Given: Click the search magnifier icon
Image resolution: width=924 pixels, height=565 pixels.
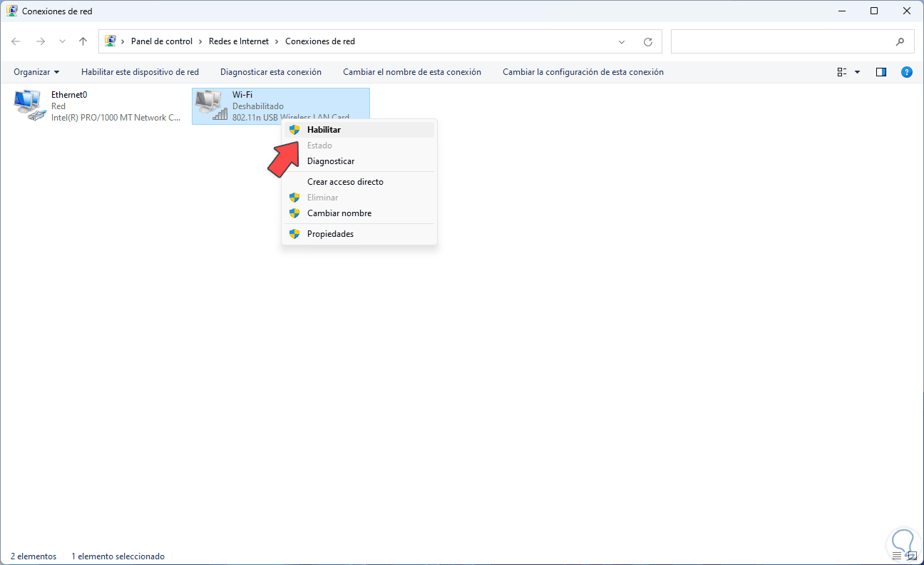Looking at the screenshot, I should coord(900,41).
